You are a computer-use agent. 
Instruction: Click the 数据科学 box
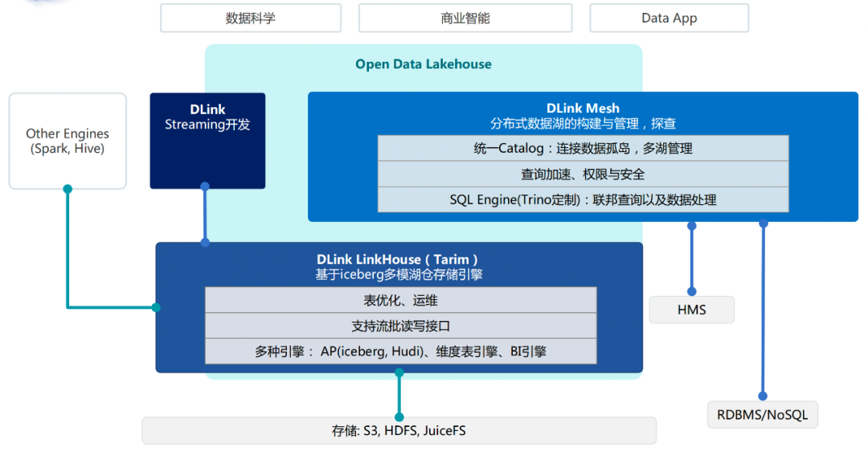(251, 18)
